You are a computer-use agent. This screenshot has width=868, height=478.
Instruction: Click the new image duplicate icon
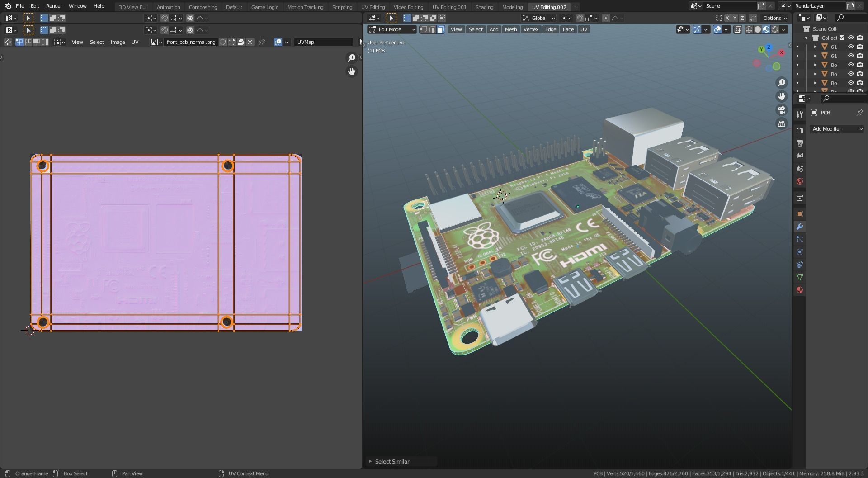(232, 42)
